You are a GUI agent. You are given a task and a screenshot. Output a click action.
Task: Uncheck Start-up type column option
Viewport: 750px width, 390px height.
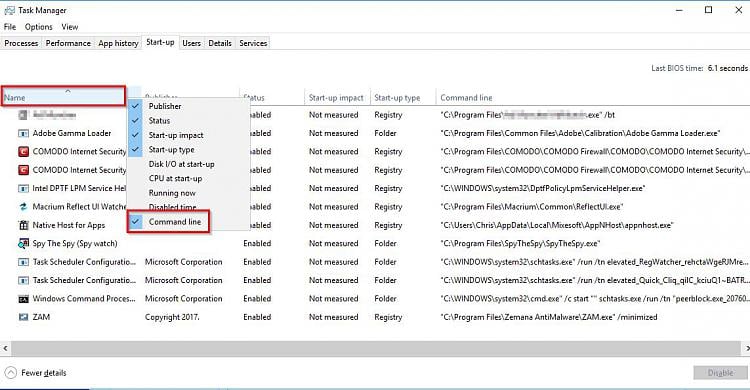171,149
